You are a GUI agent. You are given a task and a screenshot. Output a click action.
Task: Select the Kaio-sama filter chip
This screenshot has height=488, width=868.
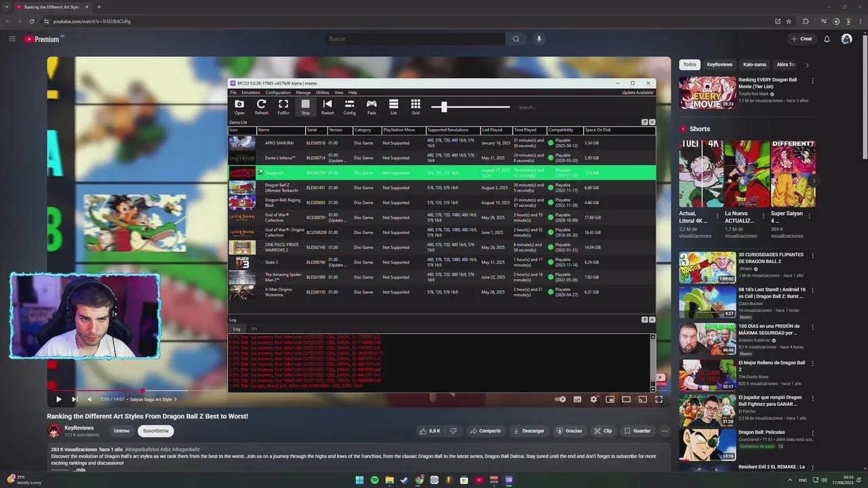[755, 64]
